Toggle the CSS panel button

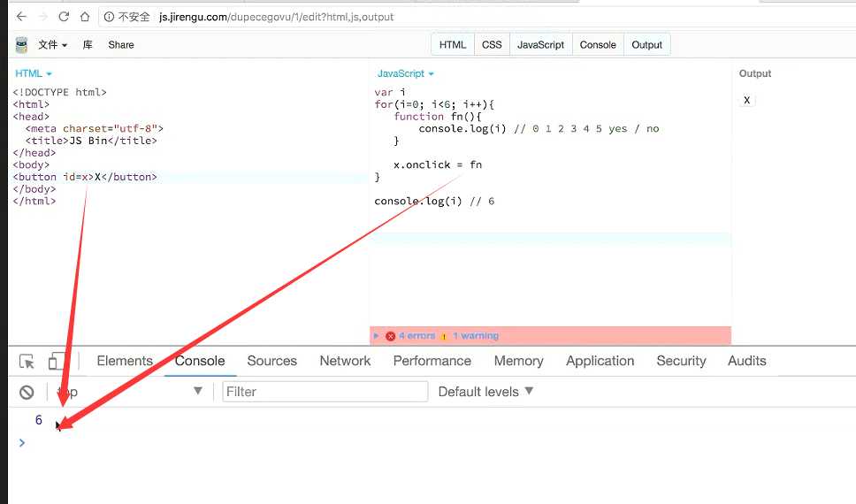(x=492, y=45)
